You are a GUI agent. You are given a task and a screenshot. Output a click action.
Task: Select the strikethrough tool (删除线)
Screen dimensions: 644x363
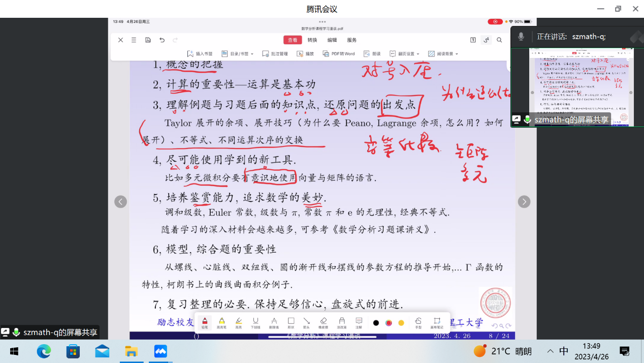click(x=274, y=322)
